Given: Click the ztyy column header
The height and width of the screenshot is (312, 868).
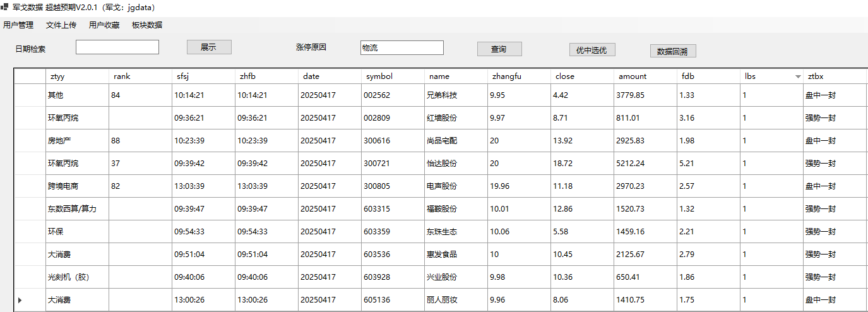Looking at the screenshot, I should tap(77, 76).
